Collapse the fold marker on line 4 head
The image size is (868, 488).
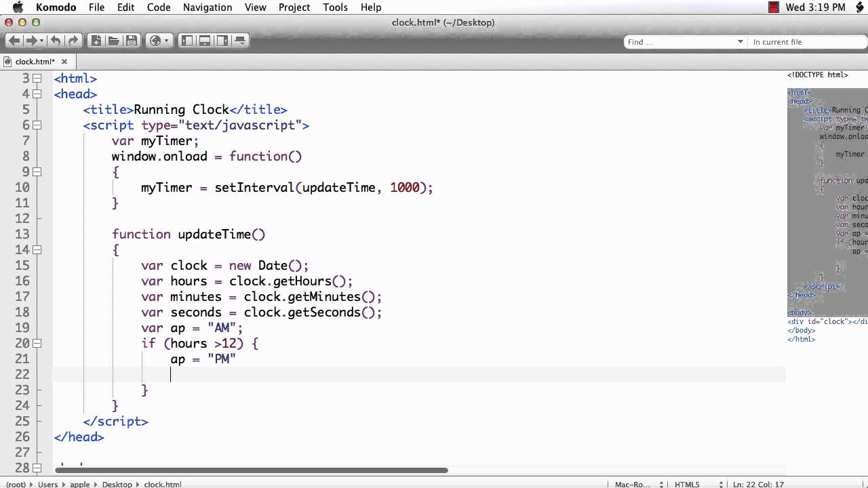pos(37,94)
